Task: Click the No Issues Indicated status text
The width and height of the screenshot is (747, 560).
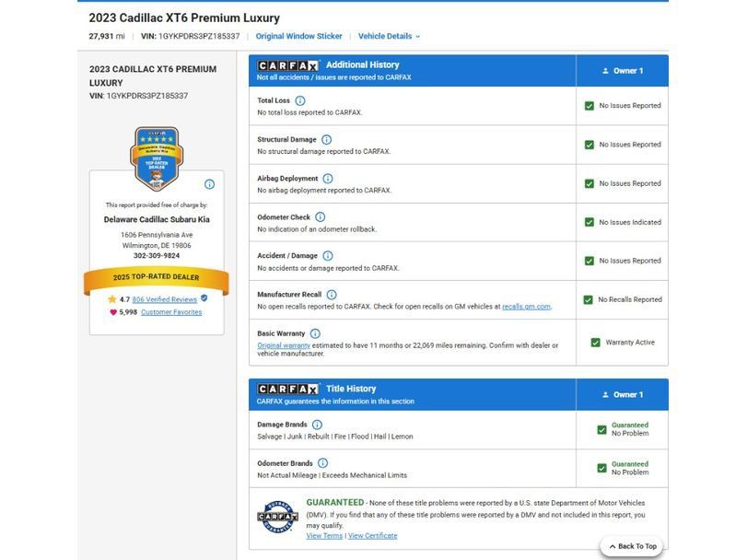Action: [x=630, y=222]
